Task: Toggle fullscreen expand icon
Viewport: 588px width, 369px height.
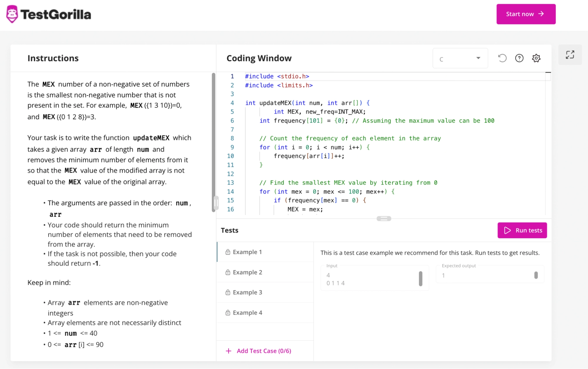Action: [570, 55]
